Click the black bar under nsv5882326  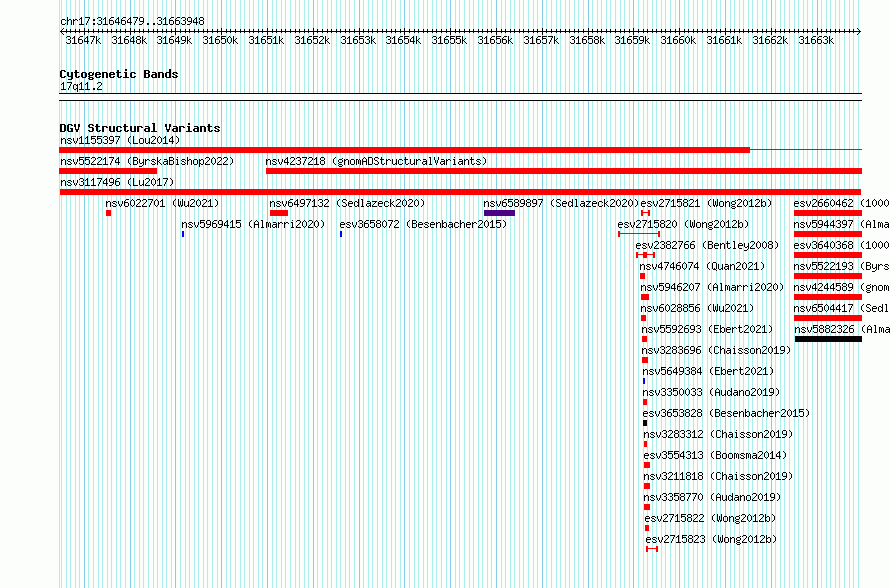click(828, 339)
